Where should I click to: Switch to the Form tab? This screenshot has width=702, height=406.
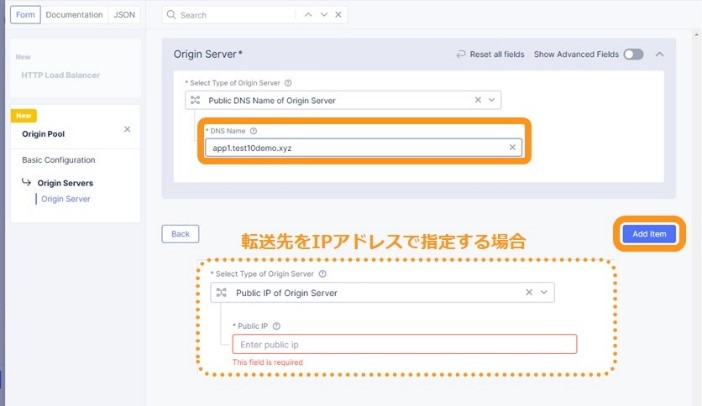tap(25, 15)
